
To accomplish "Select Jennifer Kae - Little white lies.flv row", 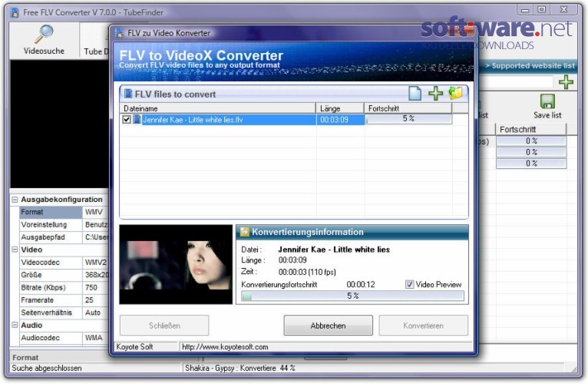I will [x=242, y=119].
